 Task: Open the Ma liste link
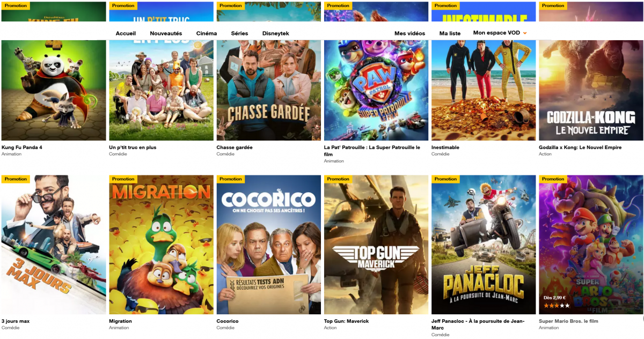click(450, 33)
